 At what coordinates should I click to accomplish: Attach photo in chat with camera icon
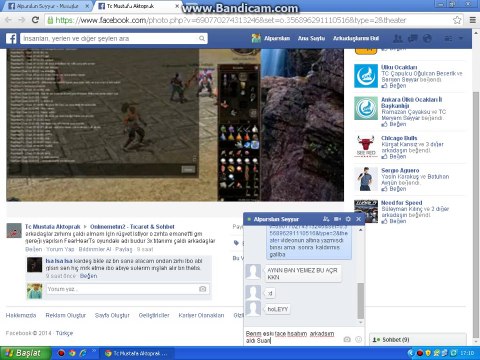[x=347, y=339]
